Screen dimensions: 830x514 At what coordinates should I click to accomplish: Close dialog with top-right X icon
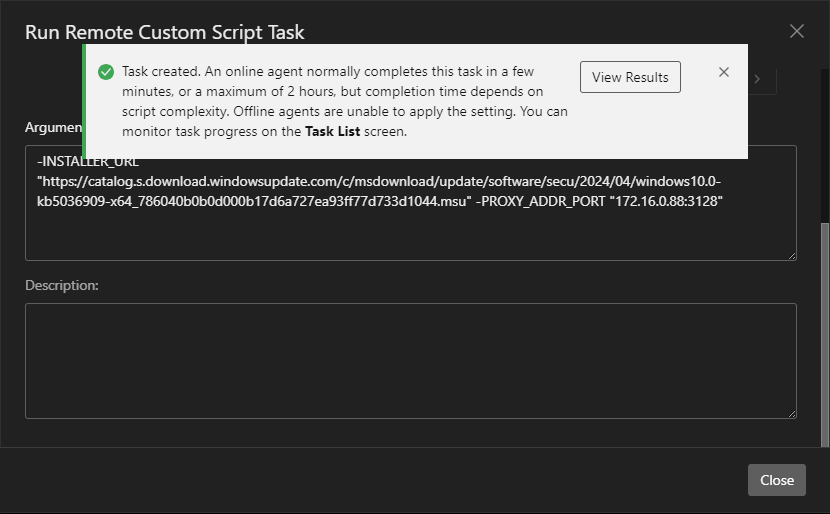tap(797, 31)
